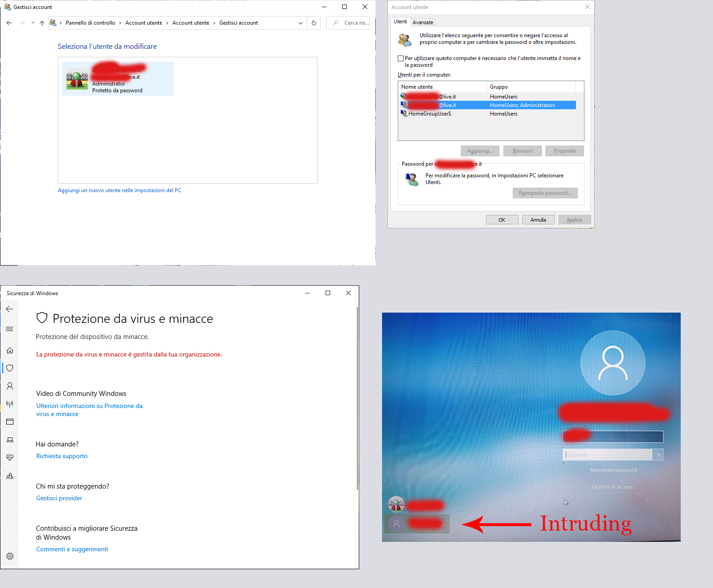Close the Account utente dialog
713x588 pixels.
coord(588,7)
